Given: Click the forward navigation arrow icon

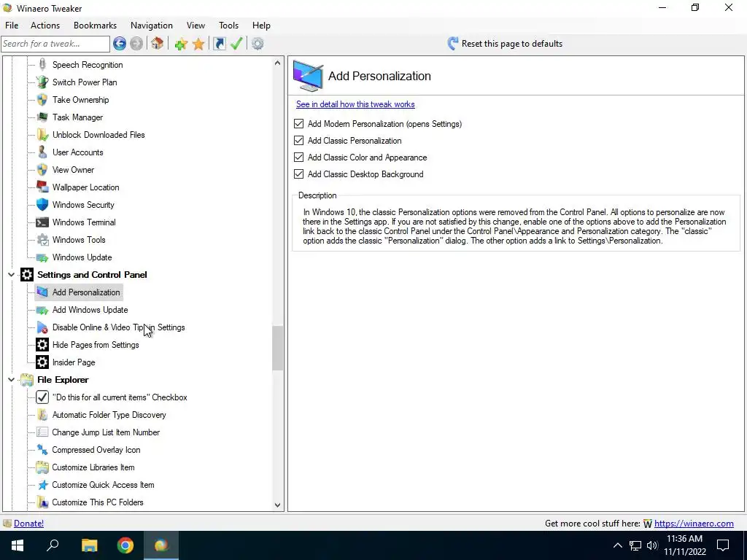Looking at the screenshot, I should pos(136,44).
